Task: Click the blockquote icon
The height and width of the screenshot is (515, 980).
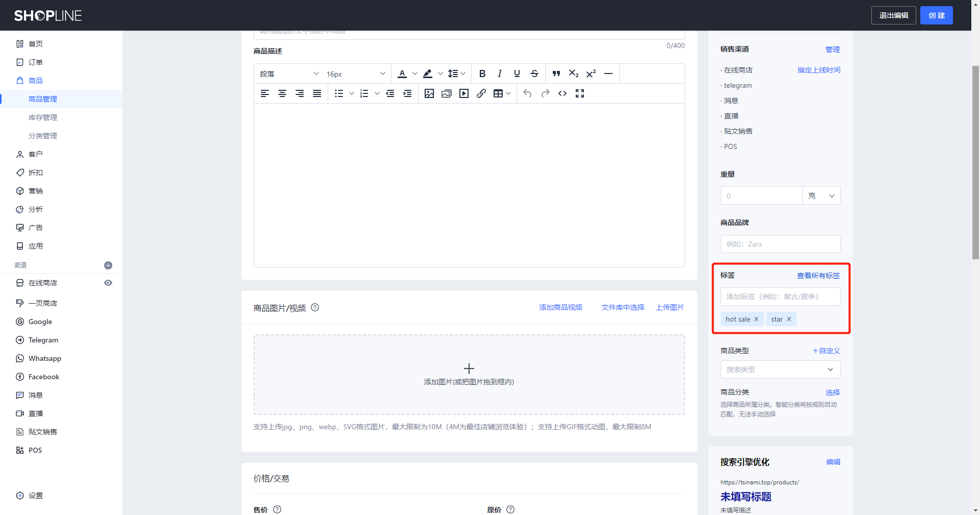Action: click(x=556, y=73)
